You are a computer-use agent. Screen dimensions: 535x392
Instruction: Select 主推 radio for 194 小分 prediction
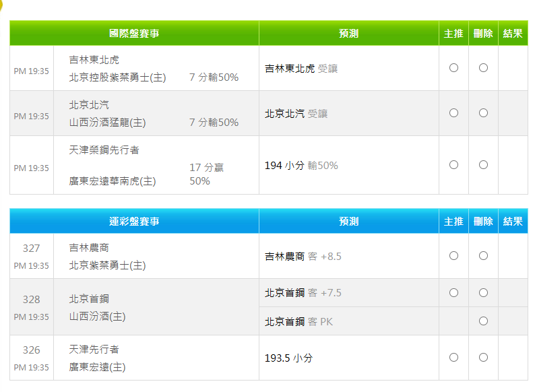pos(453,164)
